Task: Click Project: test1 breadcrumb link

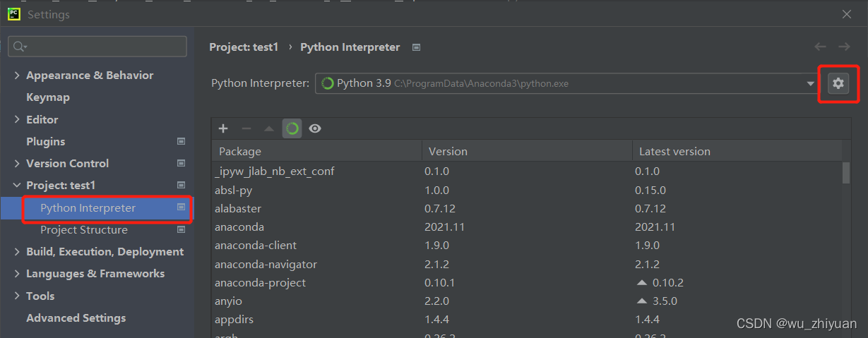Action: (x=244, y=47)
